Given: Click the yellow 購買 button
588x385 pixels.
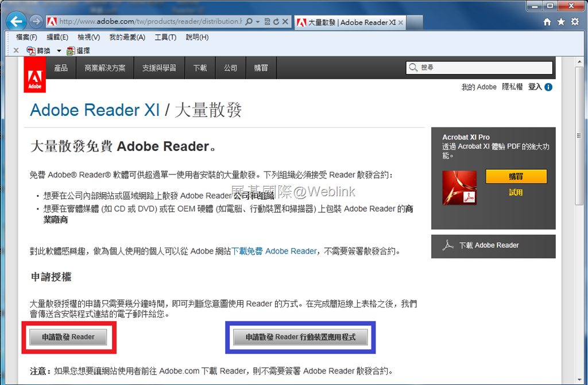Looking at the screenshot, I should coord(516,176).
